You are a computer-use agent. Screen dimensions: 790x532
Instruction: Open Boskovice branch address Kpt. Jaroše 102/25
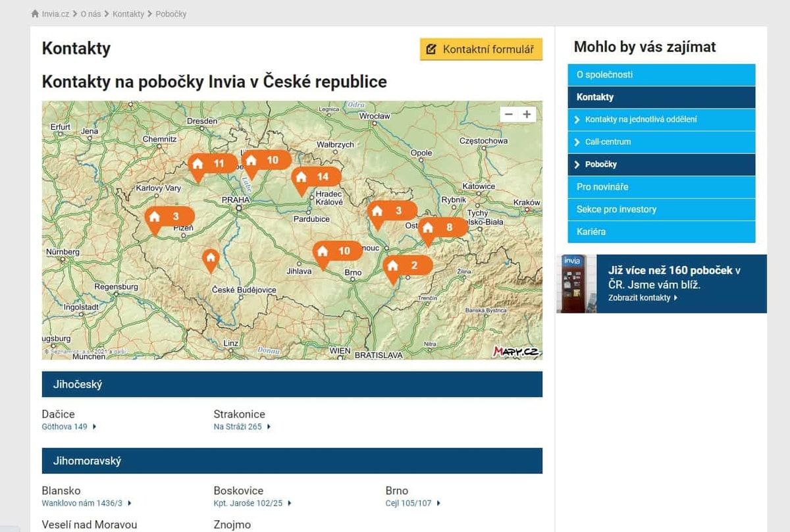click(x=252, y=503)
